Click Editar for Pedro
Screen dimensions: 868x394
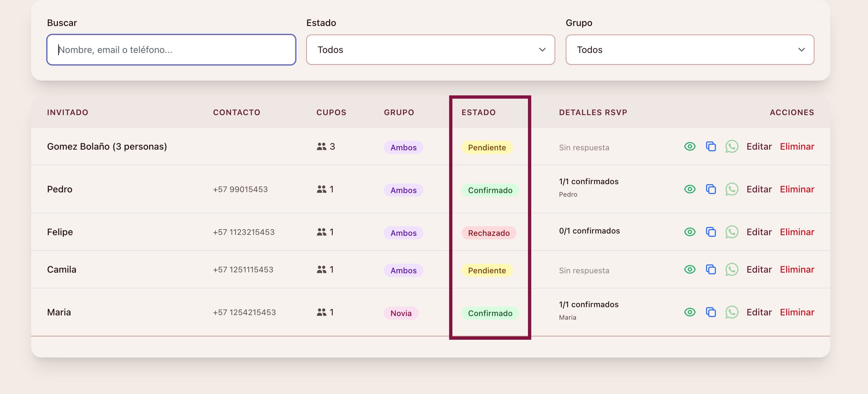[x=759, y=189]
